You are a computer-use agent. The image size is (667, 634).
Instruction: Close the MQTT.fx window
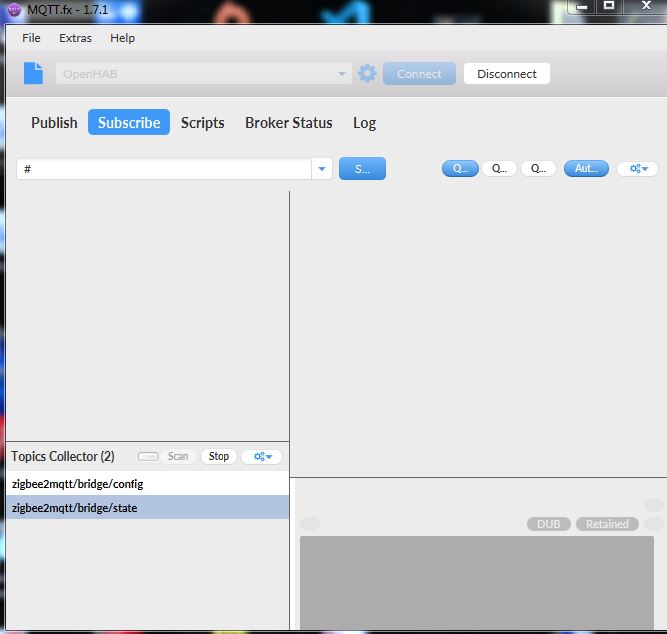coord(646,6)
